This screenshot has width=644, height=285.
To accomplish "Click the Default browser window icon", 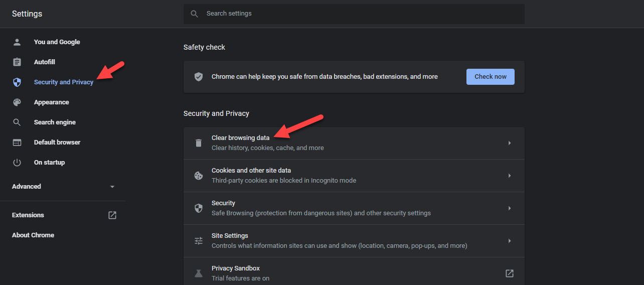I will tap(17, 143).
